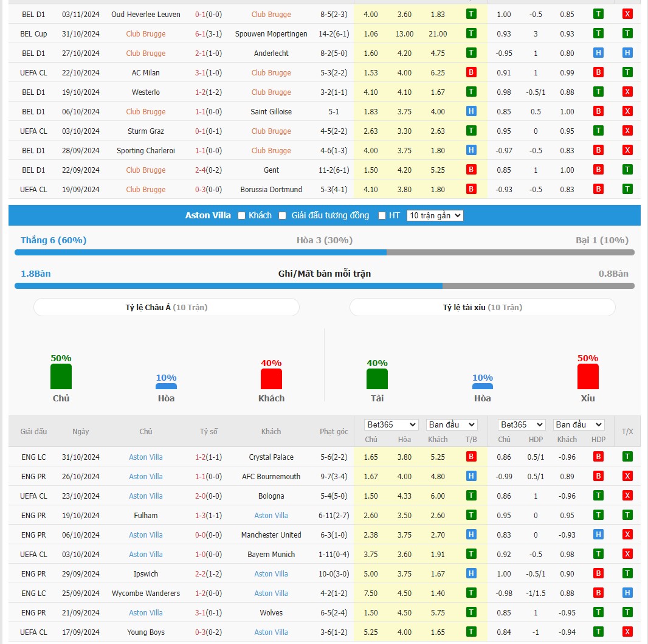This screenshot has width=648, height=644.
Task: Click green T over/under badge in AC Milan row
Action: point(627,72)
